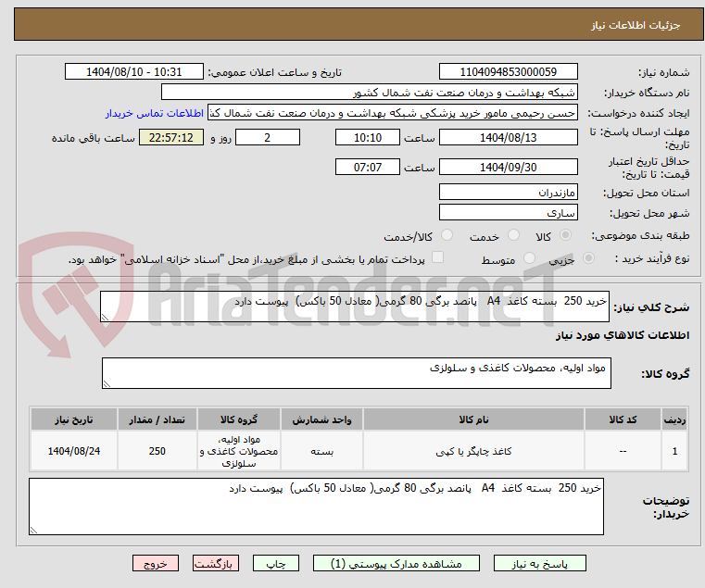Click the تاریخ نیاز column header

pyautogui.click(x=74, y=419)
